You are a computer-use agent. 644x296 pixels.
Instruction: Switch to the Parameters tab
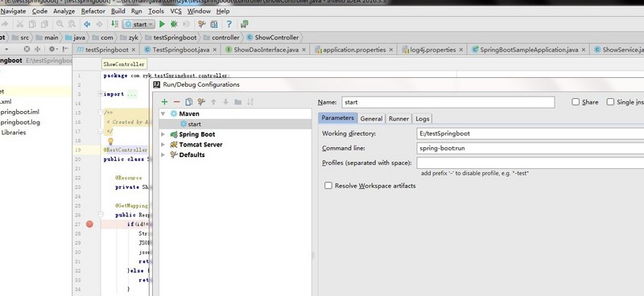tap(337, 118)
